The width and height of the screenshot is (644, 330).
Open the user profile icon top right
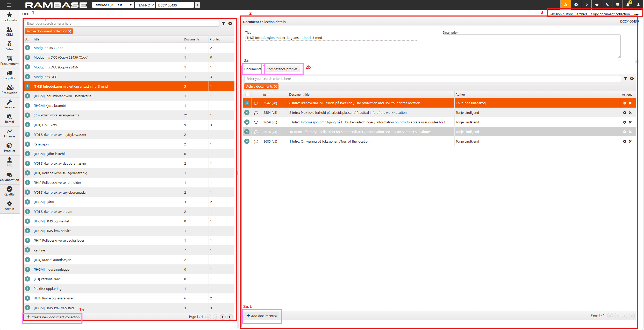coord(638,5)
